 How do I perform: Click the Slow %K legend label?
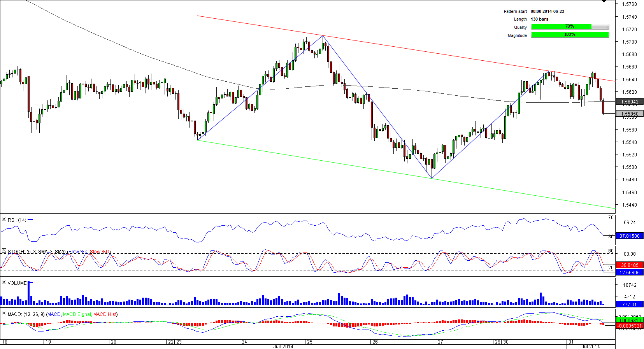(x=78, y=252)
